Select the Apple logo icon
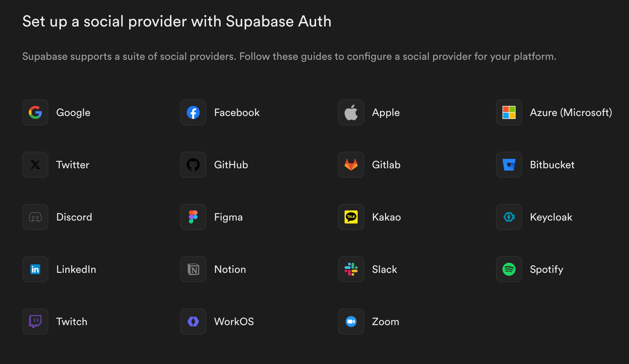629x364 pixels. point(351,112)
